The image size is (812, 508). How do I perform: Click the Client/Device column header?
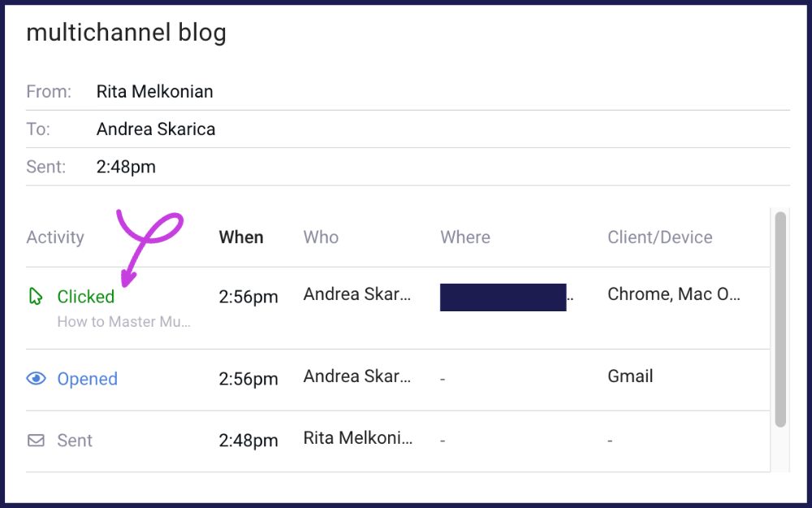(660, 237)
